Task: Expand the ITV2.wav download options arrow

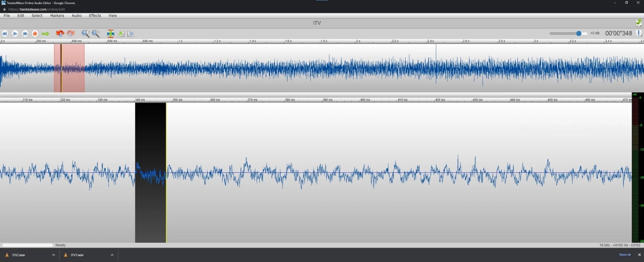Action: click(x=53, y=255)
